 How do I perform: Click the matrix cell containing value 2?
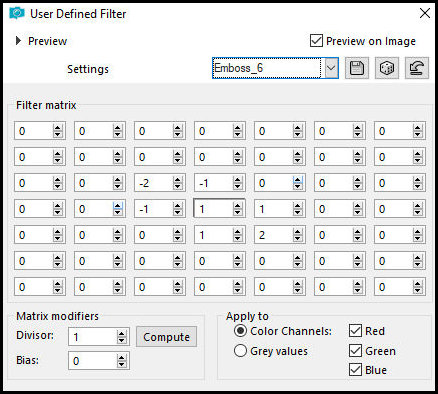click(274, 235)
